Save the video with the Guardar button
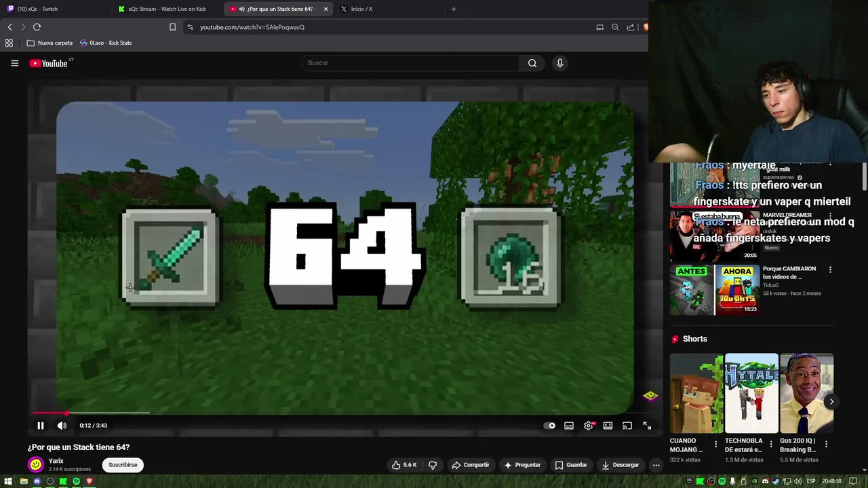This screenshot has height=488, width=868. pos(570,465)
